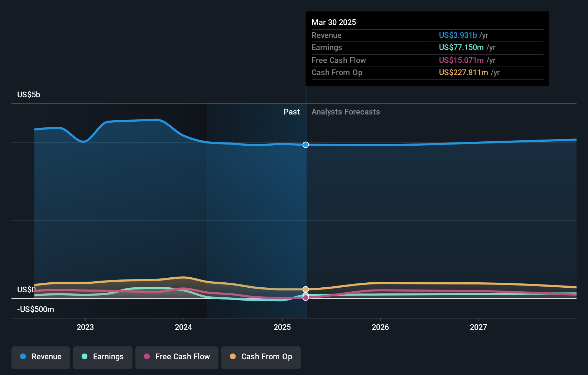Select the 2026 x-axis label

(x=380, y=327)
